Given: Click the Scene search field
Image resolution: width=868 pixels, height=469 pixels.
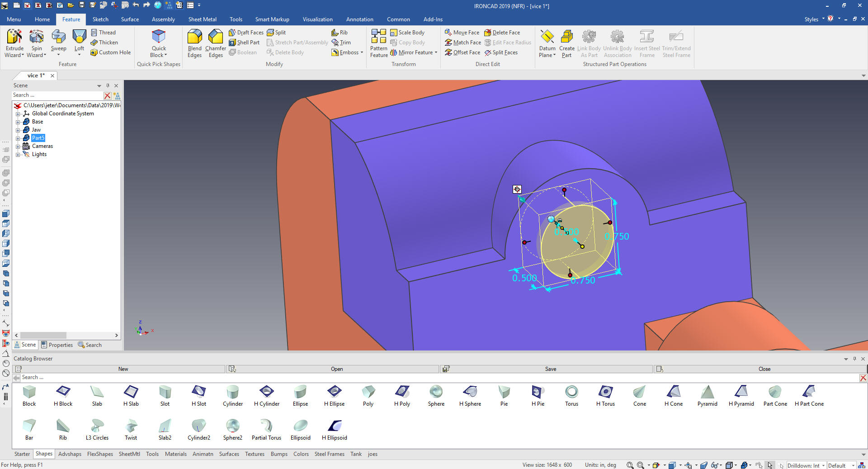Looking at the screenshot, I should (x=57, y=95).
